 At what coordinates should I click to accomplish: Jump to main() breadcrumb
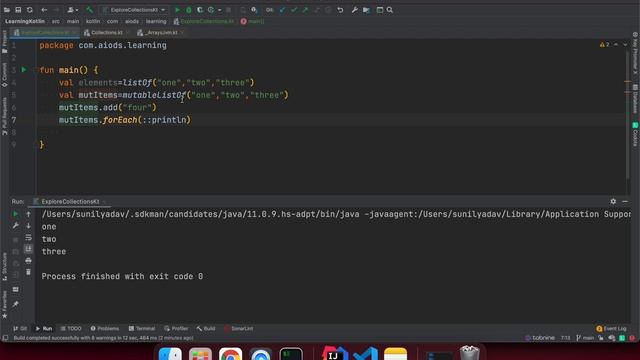pos(252,21)
